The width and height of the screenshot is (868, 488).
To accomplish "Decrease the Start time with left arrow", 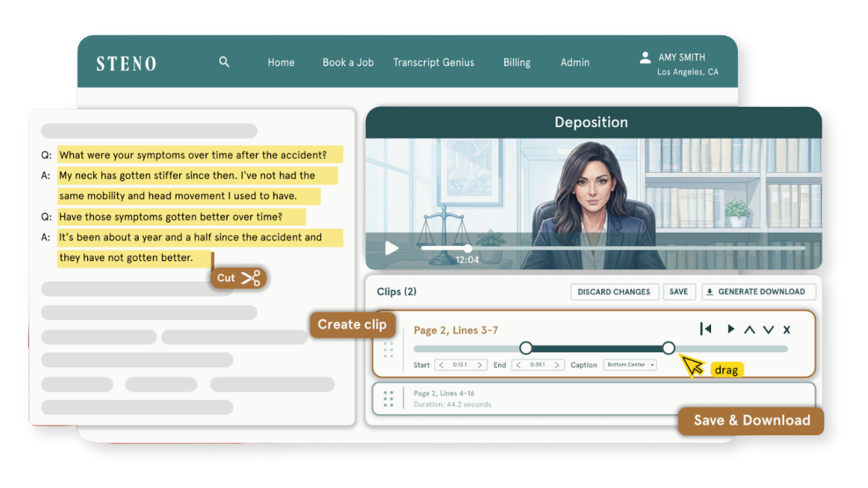I will (442, 365).
